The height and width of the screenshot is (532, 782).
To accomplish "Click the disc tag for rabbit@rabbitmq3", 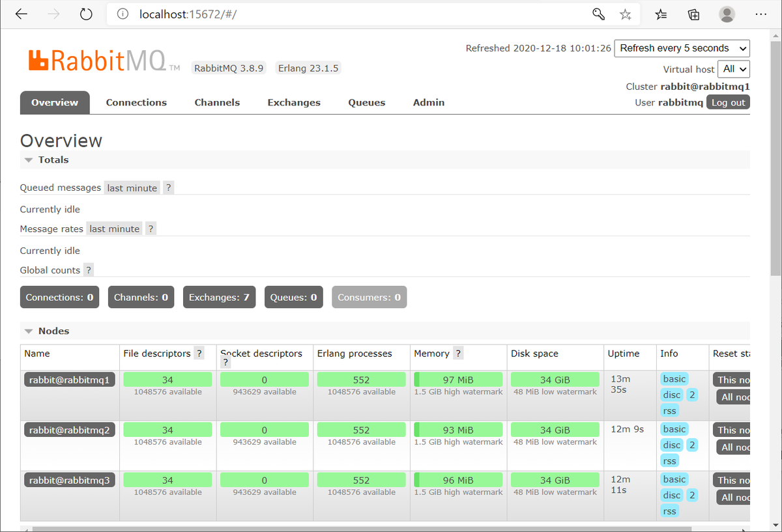I will 672,495.
